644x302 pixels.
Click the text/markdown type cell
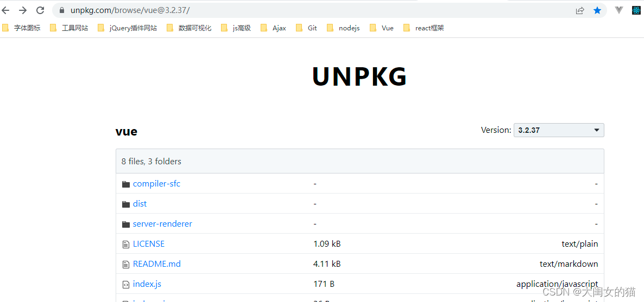pos(569,264)
